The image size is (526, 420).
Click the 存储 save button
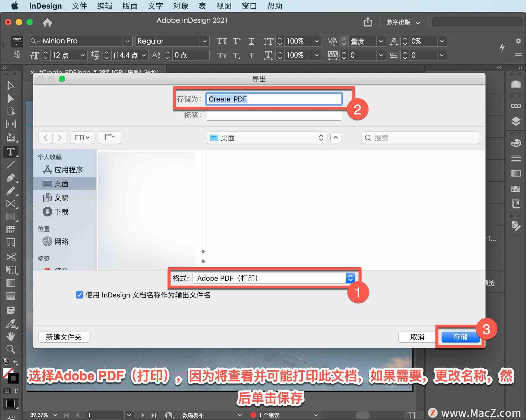(x=461, y=337)
